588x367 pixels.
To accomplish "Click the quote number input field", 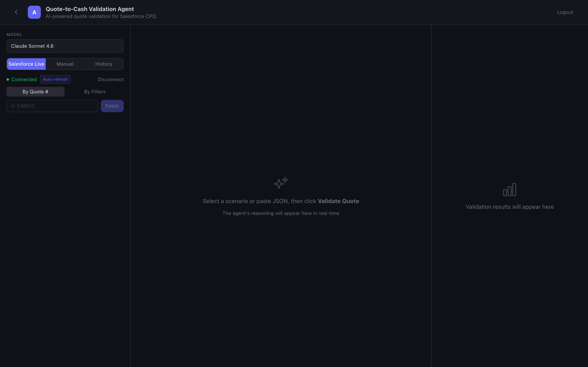I will [x=52, y=106].
